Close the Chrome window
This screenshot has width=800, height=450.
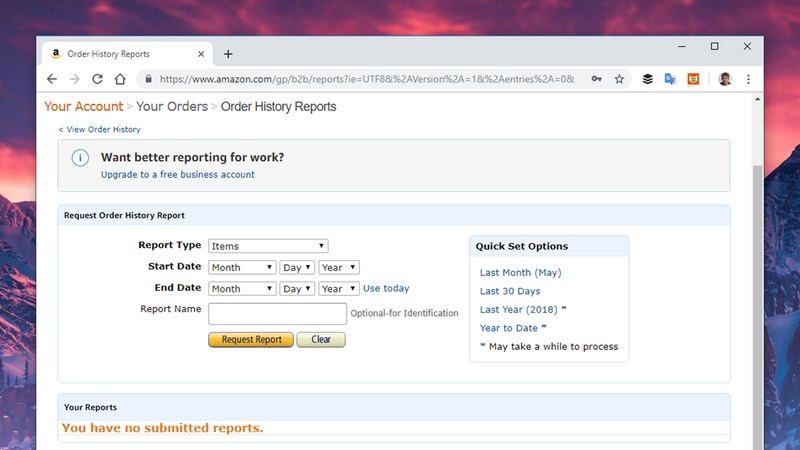click(747, 46)
